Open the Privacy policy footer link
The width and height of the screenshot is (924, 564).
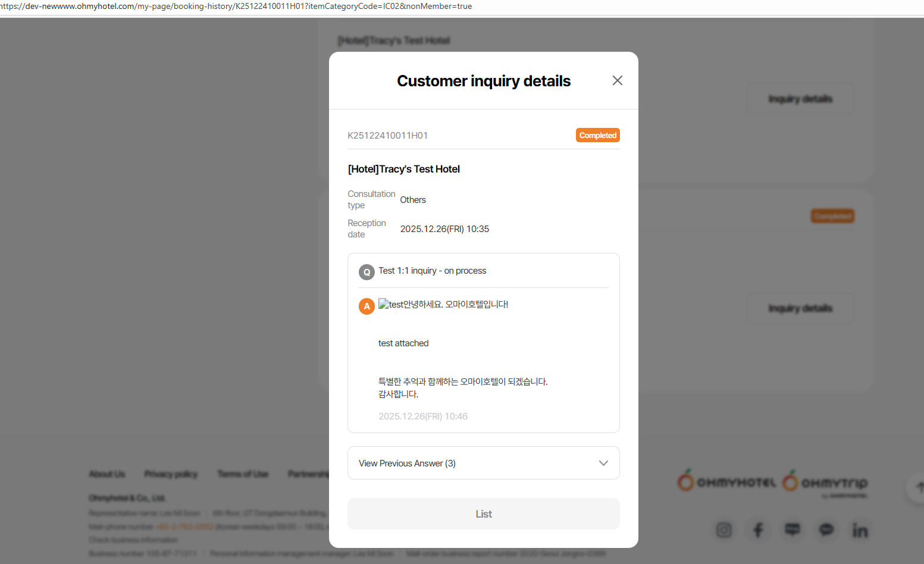pos(171,474)
